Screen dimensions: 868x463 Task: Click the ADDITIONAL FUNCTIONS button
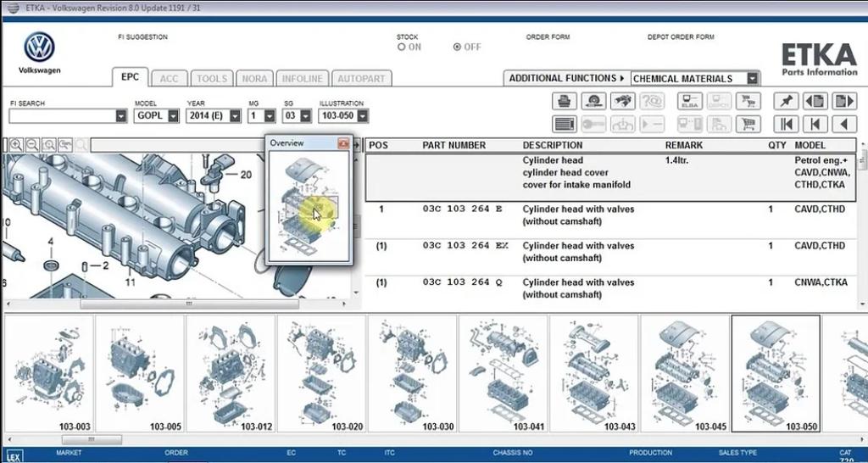click(567, 79)
